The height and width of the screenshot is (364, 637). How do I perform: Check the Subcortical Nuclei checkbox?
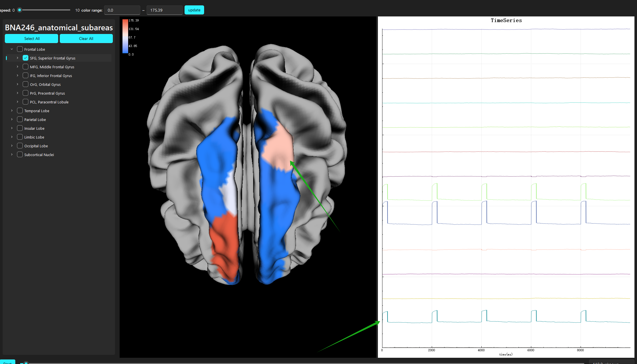pos(20,154)
